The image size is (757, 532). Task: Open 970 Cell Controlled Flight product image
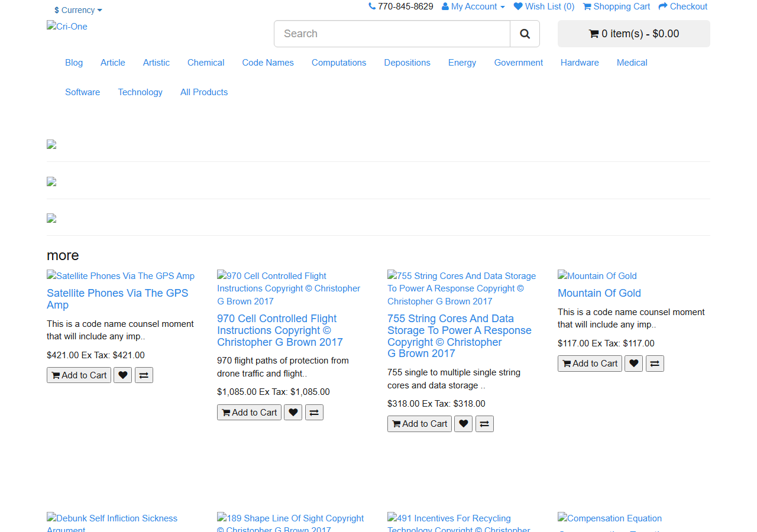tap(289, 288)
